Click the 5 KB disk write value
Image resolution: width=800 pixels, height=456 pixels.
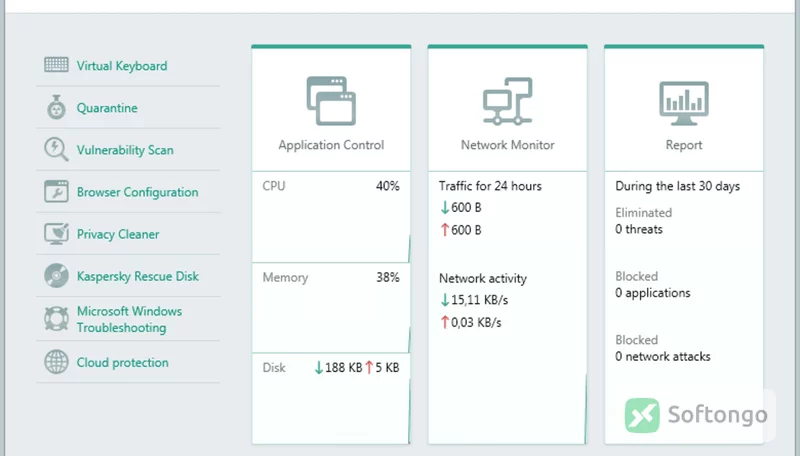[x=387, y=368]
